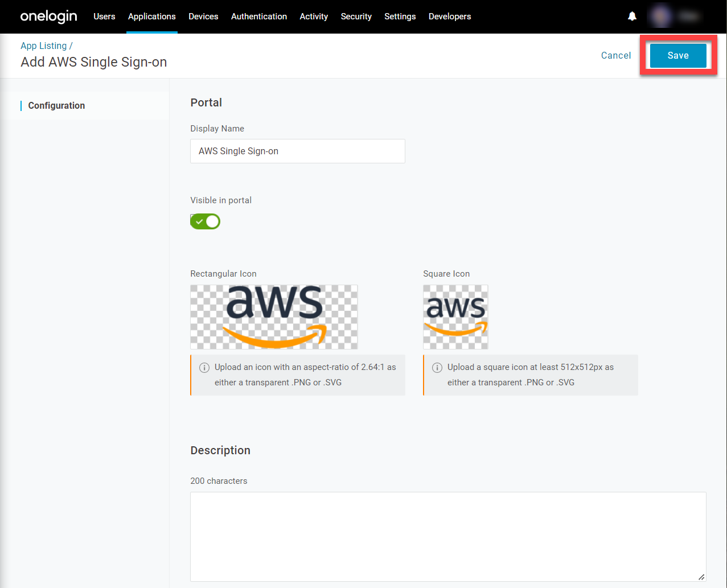727x588 pixels.
Task: Select the Configuration section in the sidebar
Action: 56,105
